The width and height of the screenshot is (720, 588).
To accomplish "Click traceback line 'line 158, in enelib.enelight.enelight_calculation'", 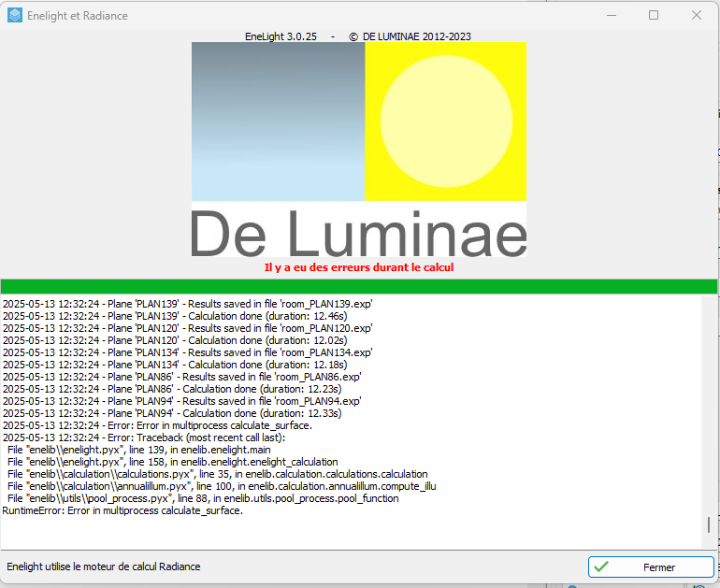I will click(x=173, y=462).
